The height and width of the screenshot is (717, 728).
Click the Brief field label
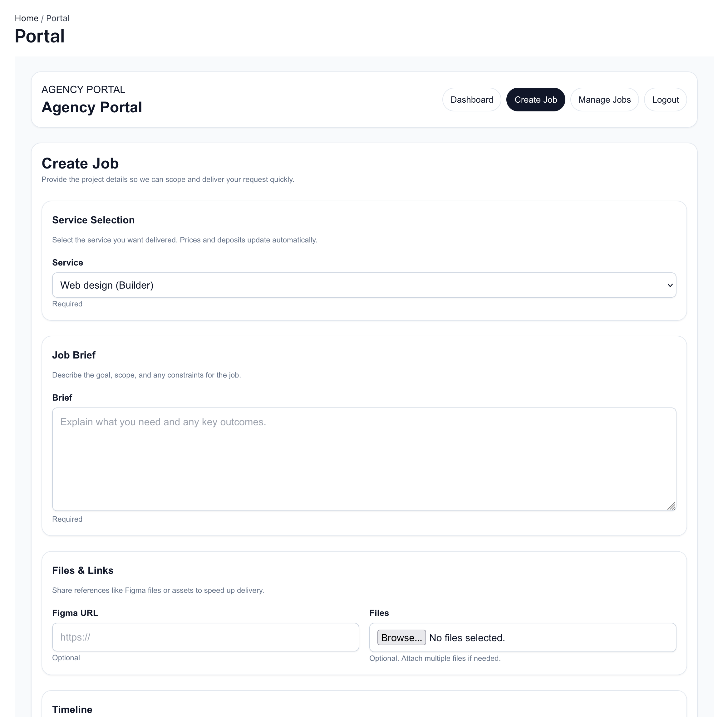[x=62, y=398]
